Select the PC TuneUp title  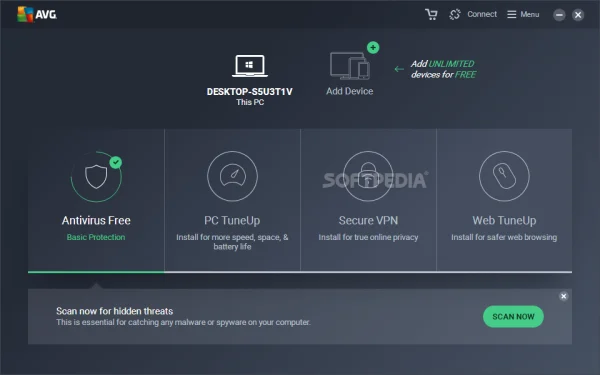[232, 220]
